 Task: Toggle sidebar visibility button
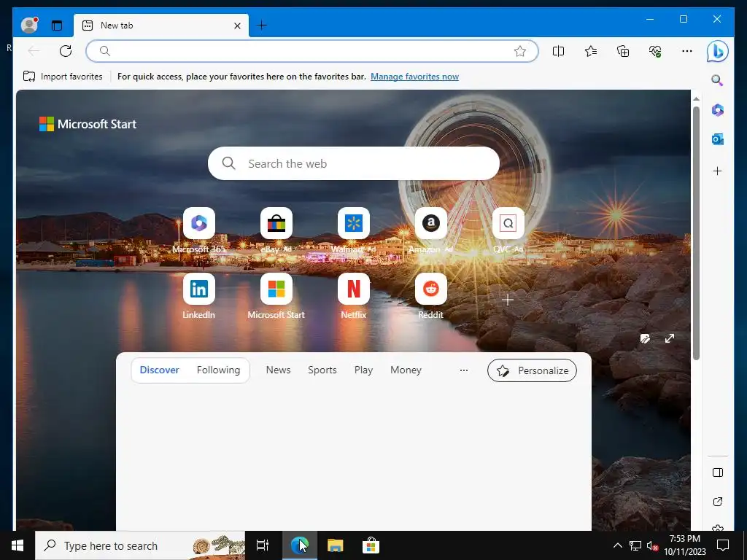(x=718, y=472)
